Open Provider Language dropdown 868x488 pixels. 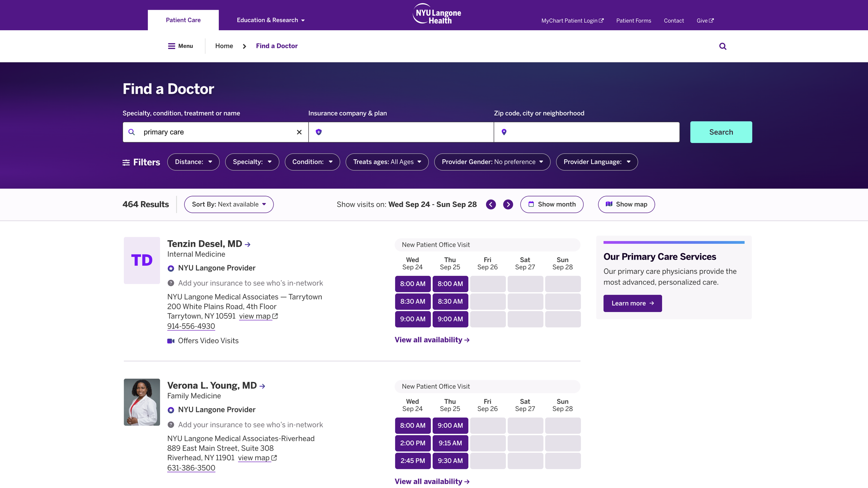597,162
